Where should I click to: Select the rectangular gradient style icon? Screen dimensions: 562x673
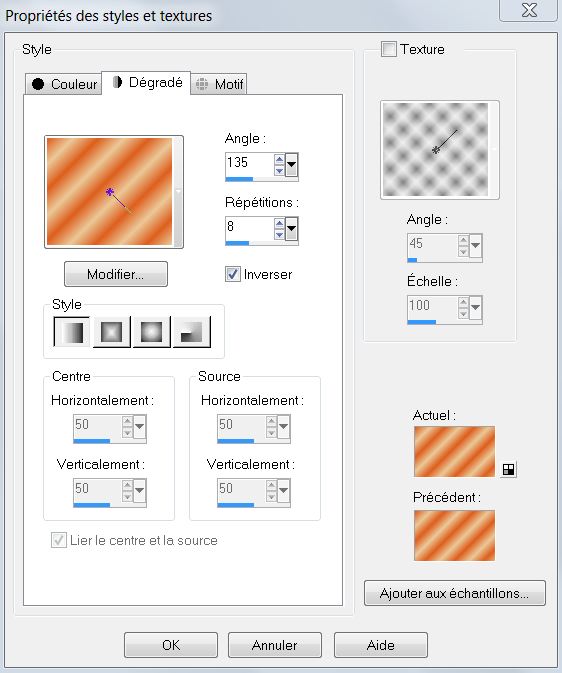[x=112, y=332]
